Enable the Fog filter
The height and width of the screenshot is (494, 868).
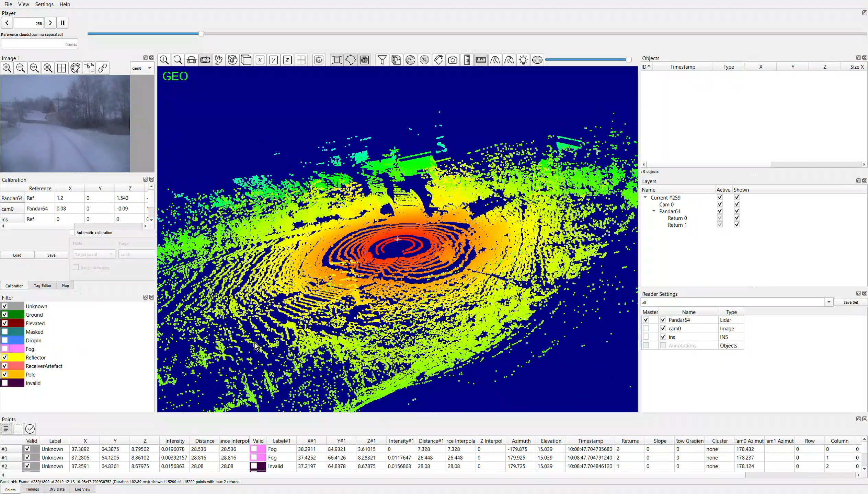coord(5,349)
